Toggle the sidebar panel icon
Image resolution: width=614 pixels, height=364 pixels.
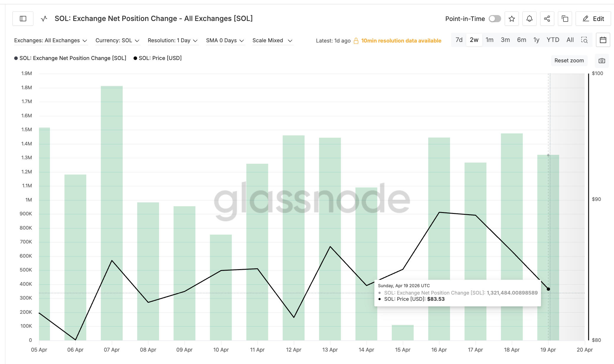pyautogui.click(x=23, y=19)
